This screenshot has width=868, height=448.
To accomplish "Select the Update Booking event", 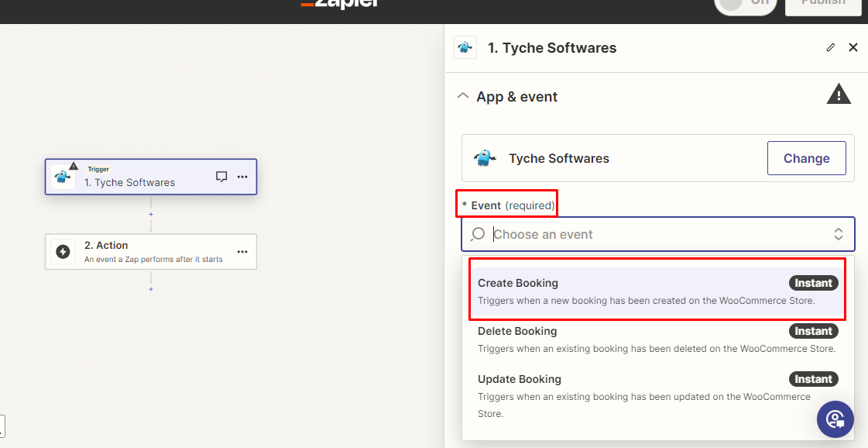I will point(657,396).
